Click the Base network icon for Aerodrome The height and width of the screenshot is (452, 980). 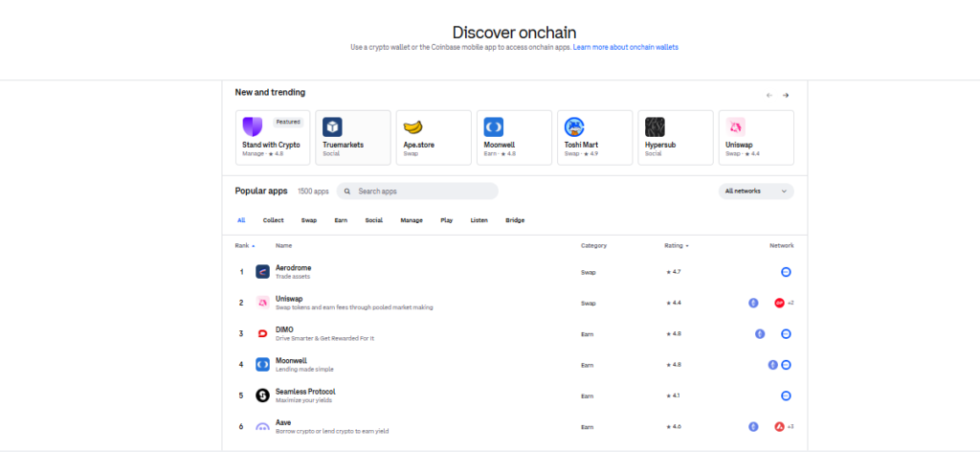(x=787, y=272)
